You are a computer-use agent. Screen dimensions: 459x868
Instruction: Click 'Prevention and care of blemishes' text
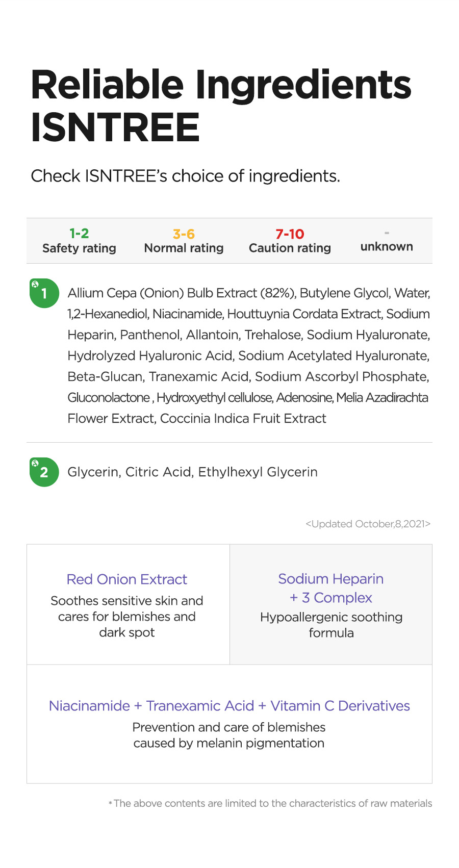point(229,735)
